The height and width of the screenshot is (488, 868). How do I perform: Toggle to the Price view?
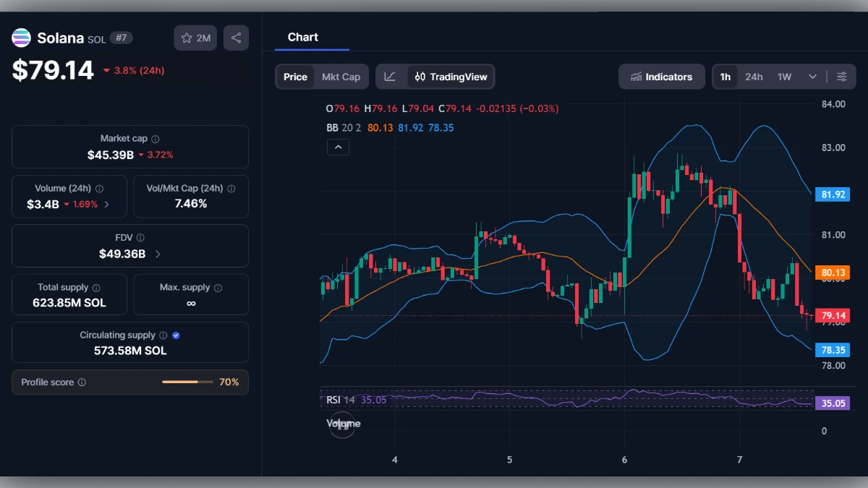(x=294, y=76)
